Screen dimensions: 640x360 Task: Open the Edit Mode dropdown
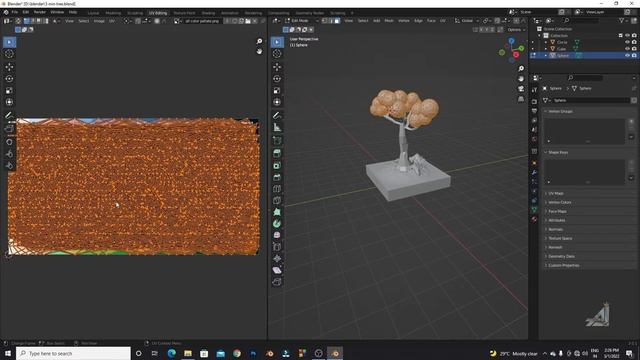click(x=302, y=20)
